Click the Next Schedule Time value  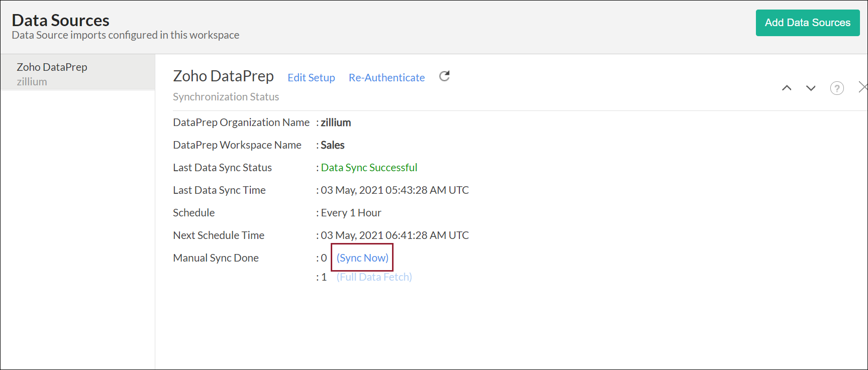(x=395, y=235)
